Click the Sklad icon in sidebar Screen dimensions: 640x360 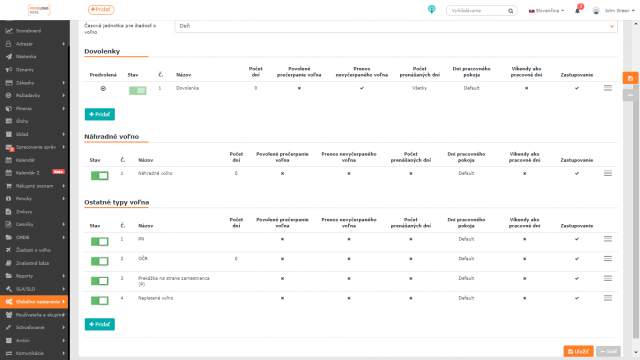coord(9,134)
